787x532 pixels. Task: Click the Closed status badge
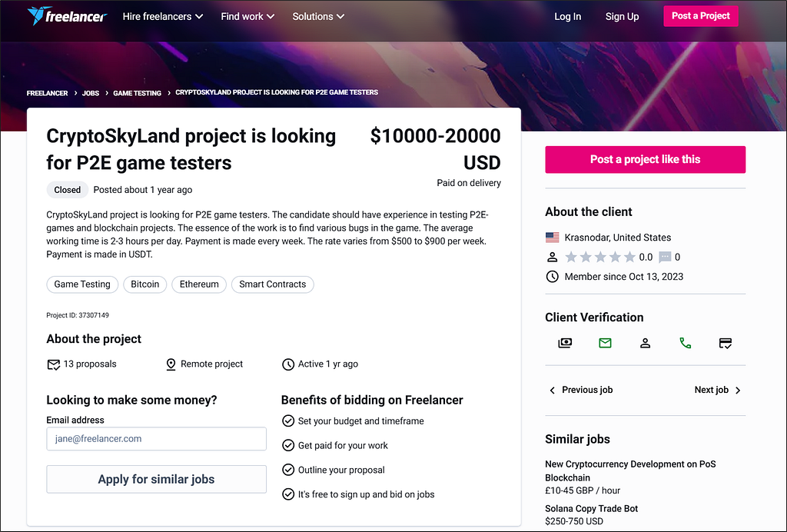pos(68,190)
